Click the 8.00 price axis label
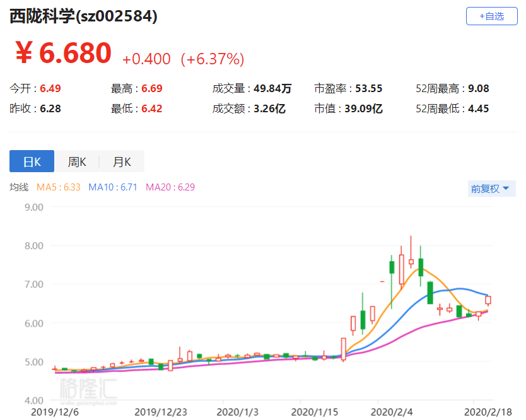The width and height of the screenshot is (526, 420). click(34, 245)
